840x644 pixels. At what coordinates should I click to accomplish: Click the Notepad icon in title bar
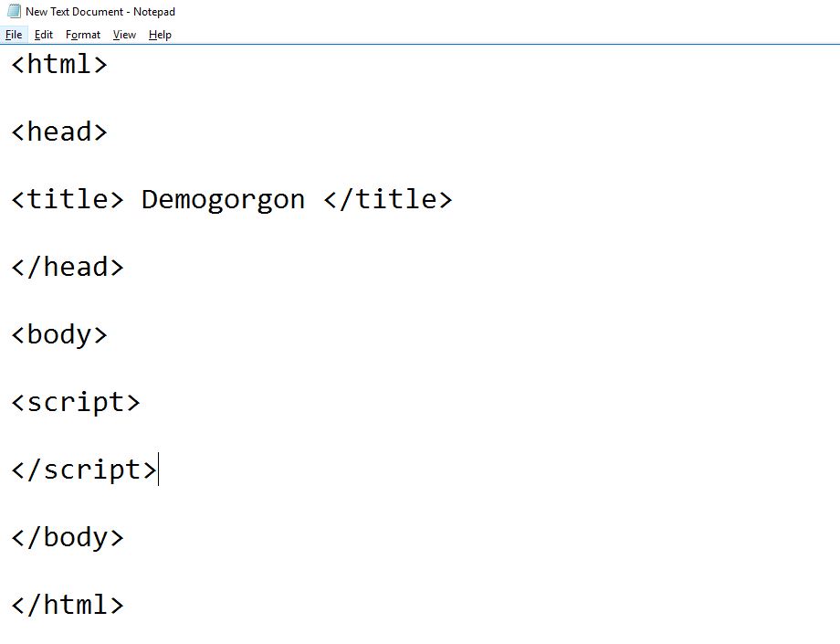click(14, 11)
